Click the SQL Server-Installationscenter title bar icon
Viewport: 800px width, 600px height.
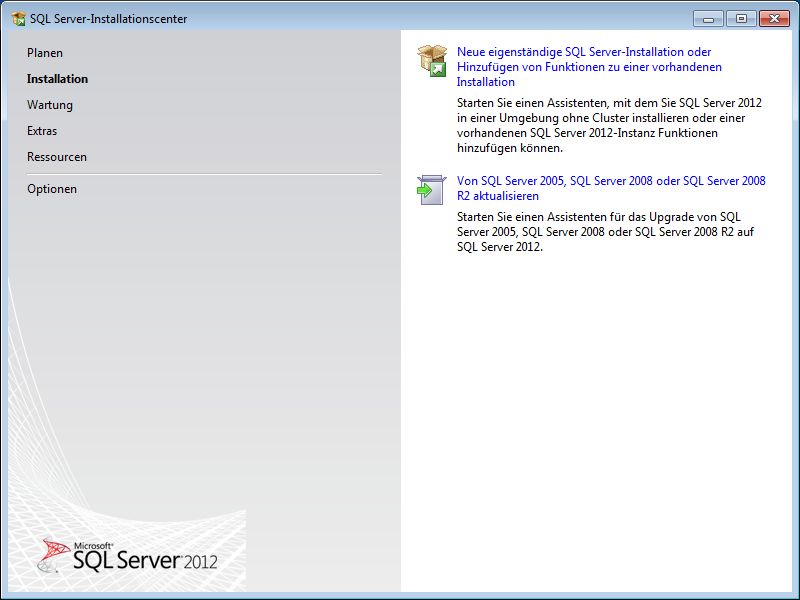tap(18, 19)
